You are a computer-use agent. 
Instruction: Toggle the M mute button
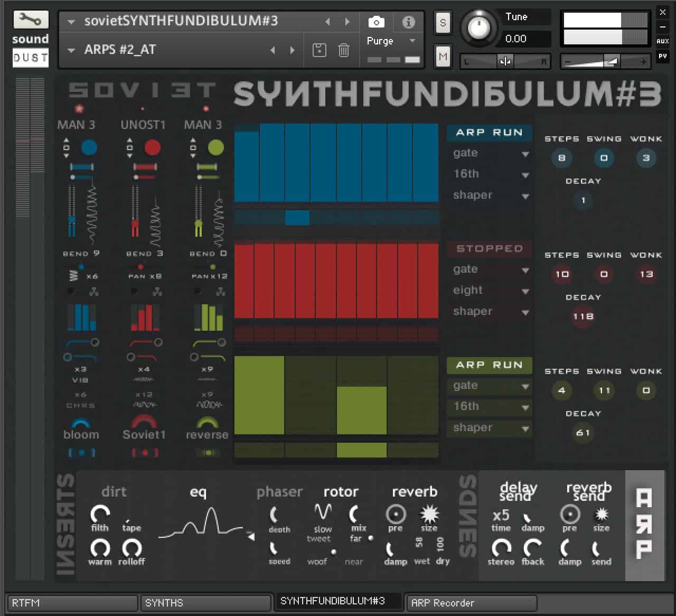(x=443, y=57)
